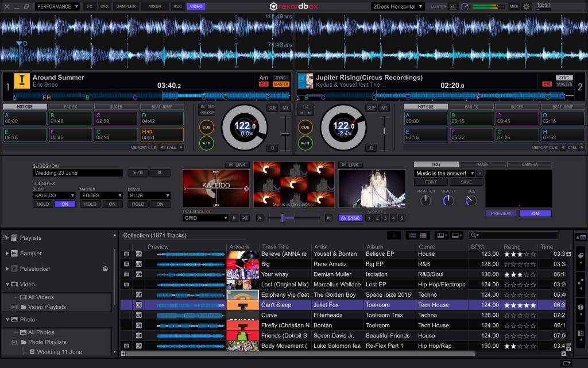The height and width of the screenshot is (368, 588).
Task: Enable AV SYNC
Action: tap(351, 217)
